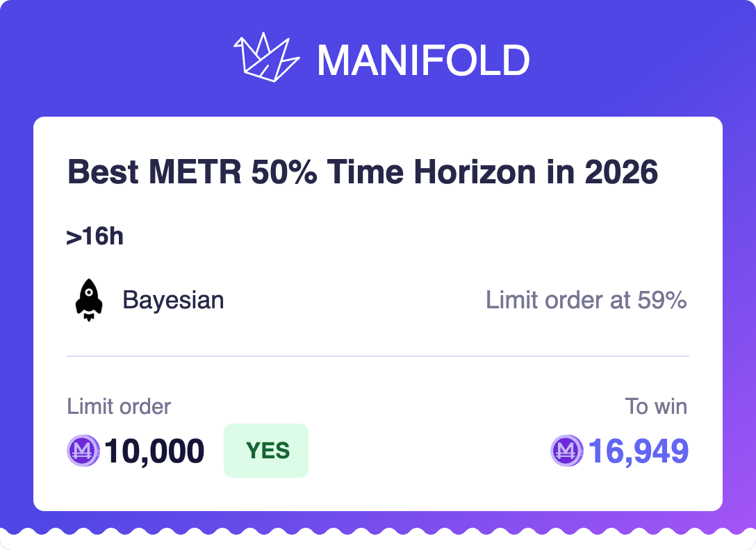
Task: Click the Limit order label above the amount
Action: pyautogui.click(x=119, y=406)
